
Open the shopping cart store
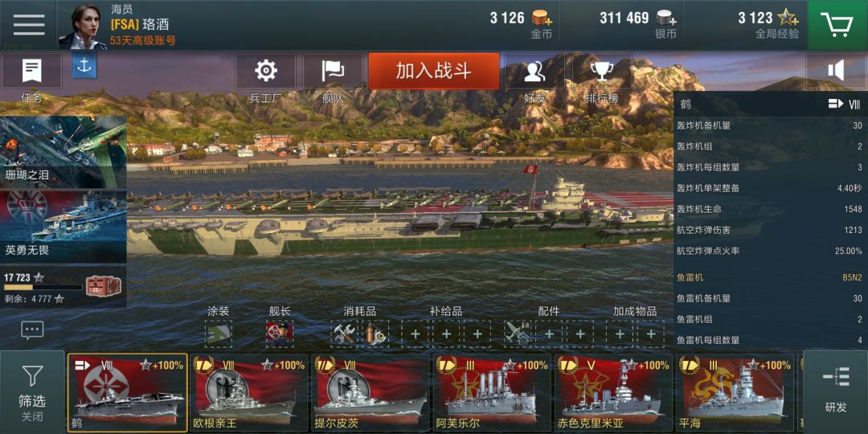tap(837, 25)
